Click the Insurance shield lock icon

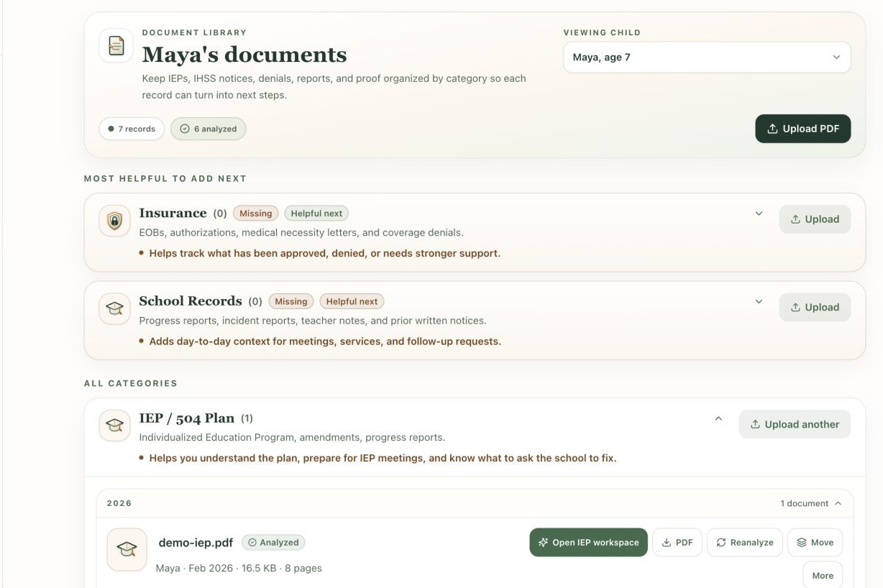point(114,221)
